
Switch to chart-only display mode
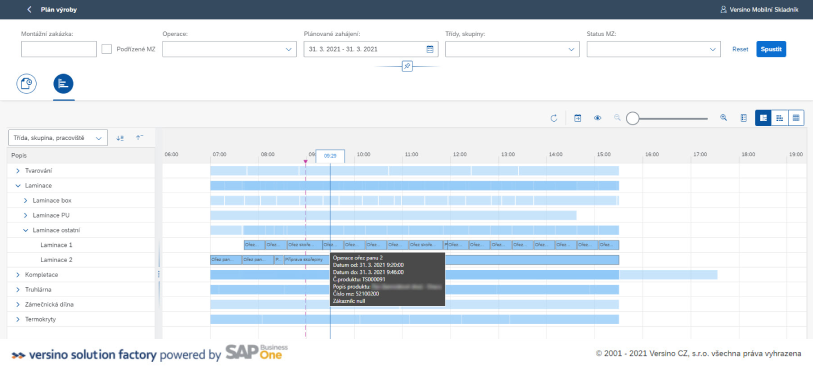779,118
